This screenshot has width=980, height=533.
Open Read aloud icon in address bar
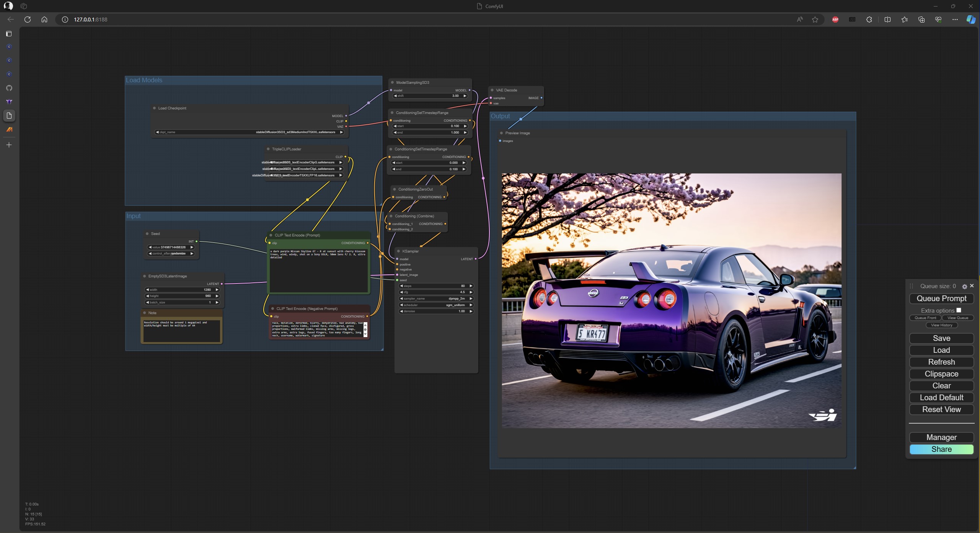coord(800,20)
